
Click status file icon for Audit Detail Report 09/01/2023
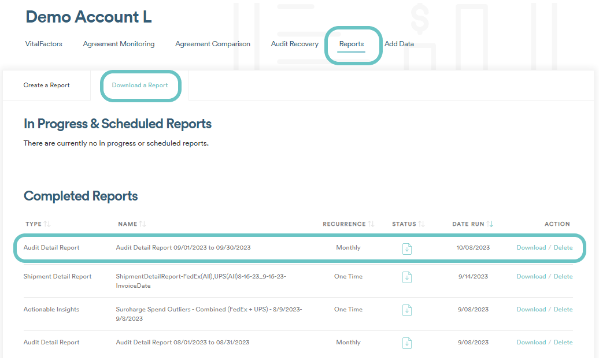click(407, 248)
